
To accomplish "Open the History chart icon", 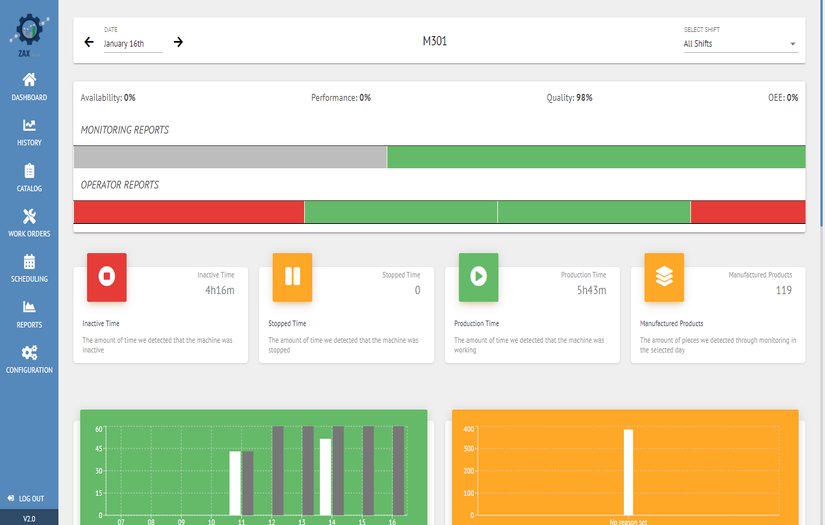I will click(29, 126).
